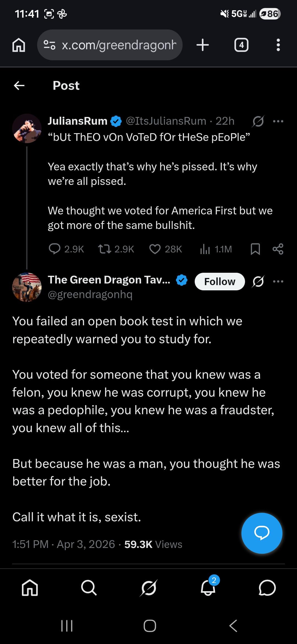The image size is (297, 644).
Task: Follow The Green Dragon Tavern account
Action: (x=219, y=282)
